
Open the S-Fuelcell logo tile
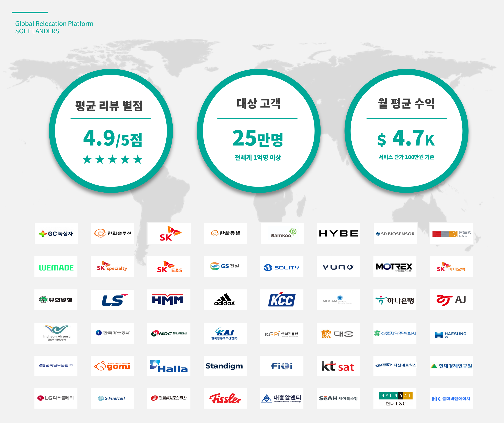point(112,398)
